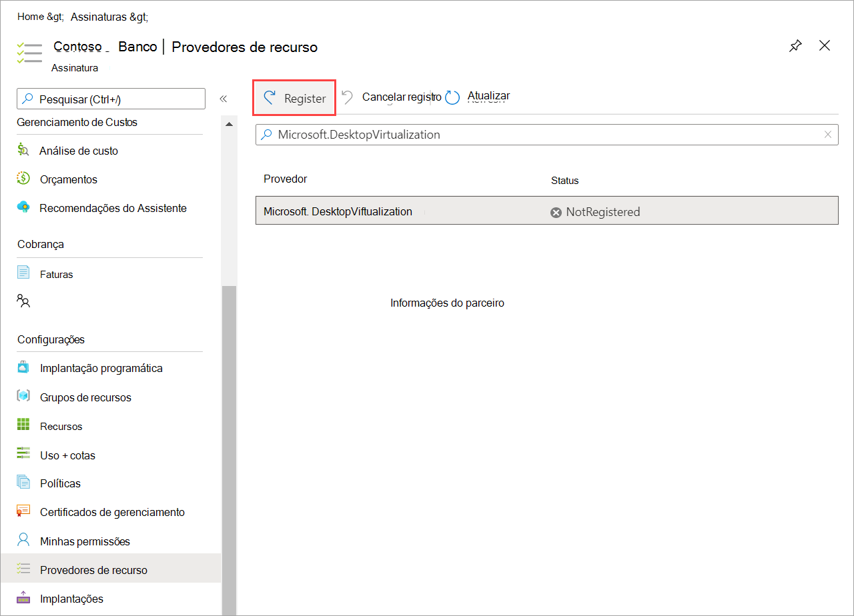This screenshot has height=616, width=854.
Task: Click the NotRegistered gray X icon
Action: tap(556, 213)
